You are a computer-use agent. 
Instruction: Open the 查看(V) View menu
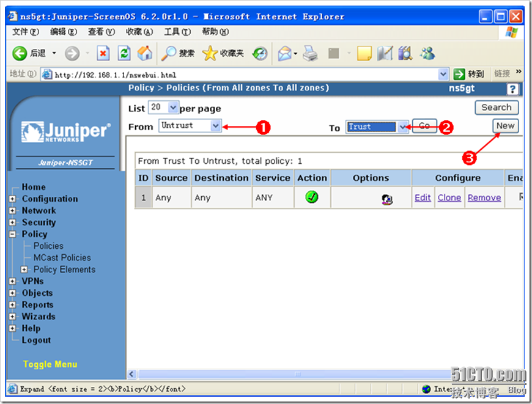tap(102, 32)
